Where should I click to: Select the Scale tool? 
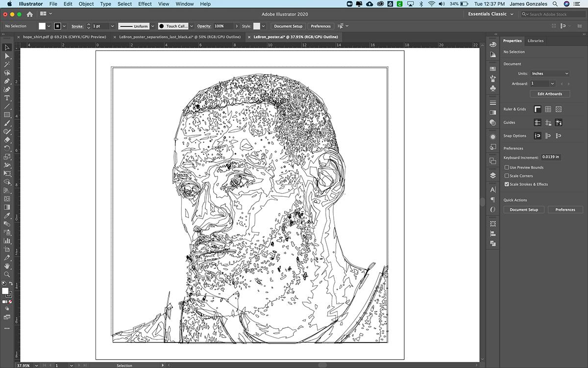7,157
